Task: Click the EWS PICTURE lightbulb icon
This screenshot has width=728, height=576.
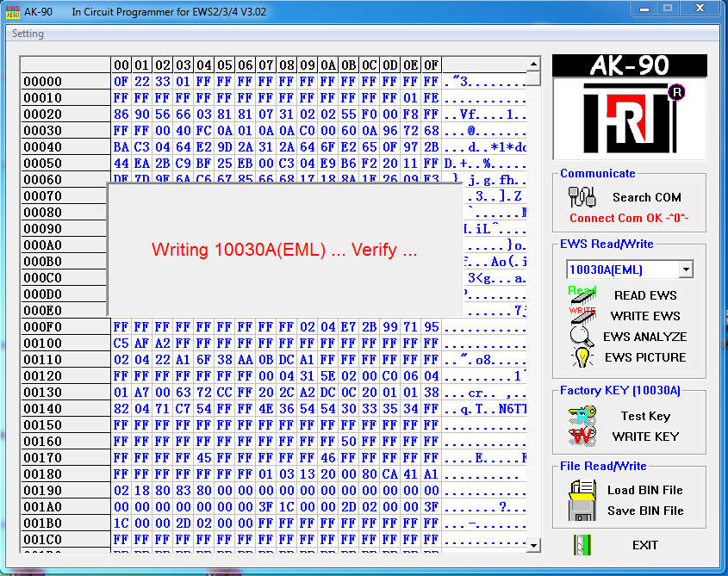Action: tap(582, 357)
